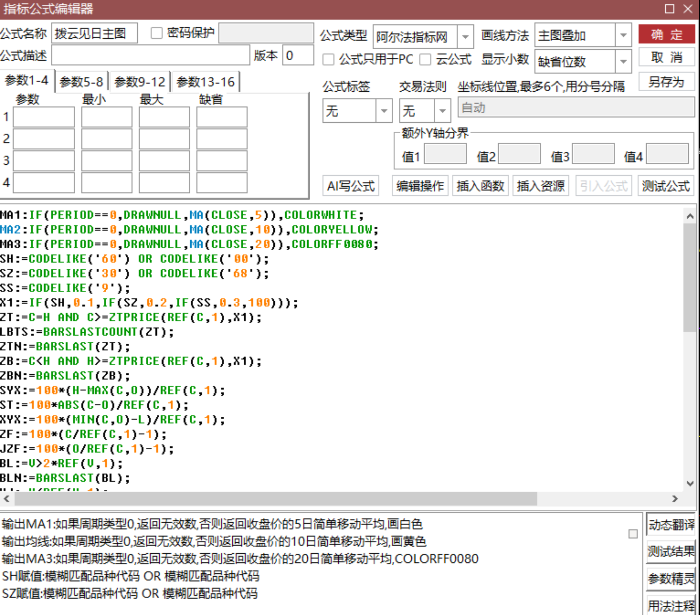Click the 值1 Y-axis boundary field
Image resolution: width=700 pixels, height=615 pixels.
pos(445,153)
